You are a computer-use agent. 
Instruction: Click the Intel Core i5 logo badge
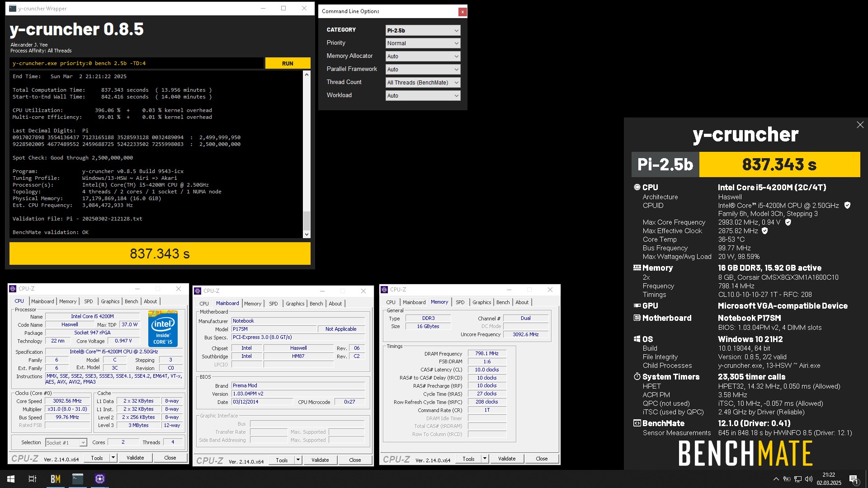pyautogui.click(x=163, y=328)
